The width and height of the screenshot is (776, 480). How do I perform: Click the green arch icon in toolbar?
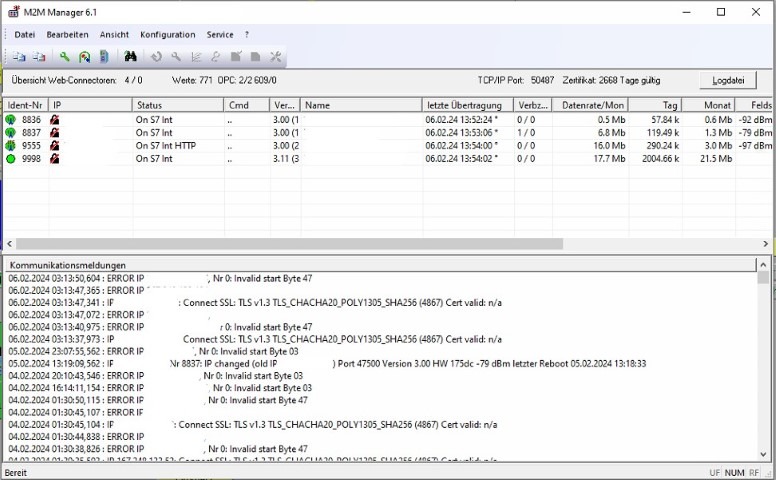(85, 57)
